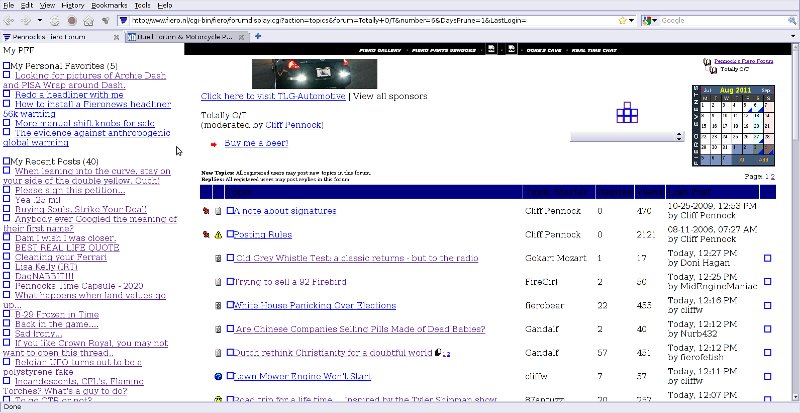Click the site favicon beside the URL

tap(123, 21)
